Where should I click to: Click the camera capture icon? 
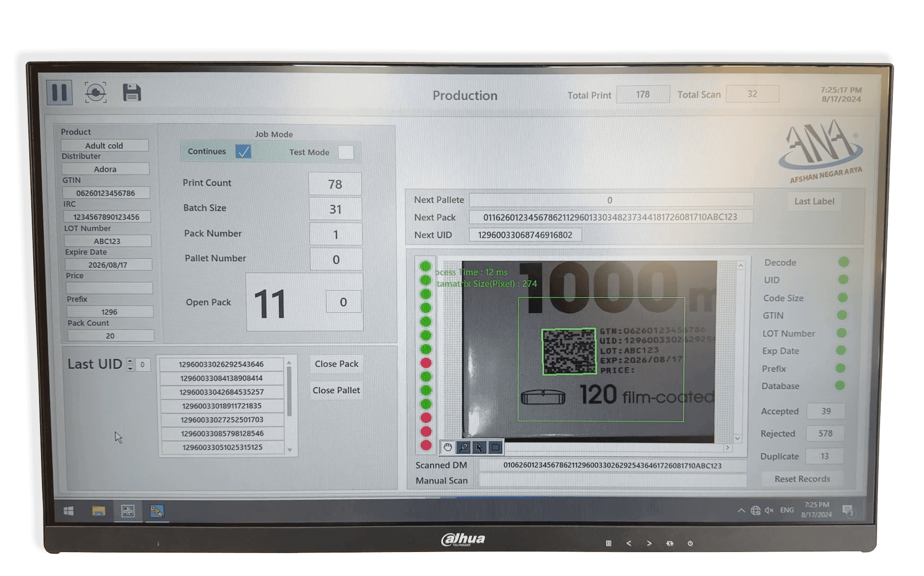[95, 92]
